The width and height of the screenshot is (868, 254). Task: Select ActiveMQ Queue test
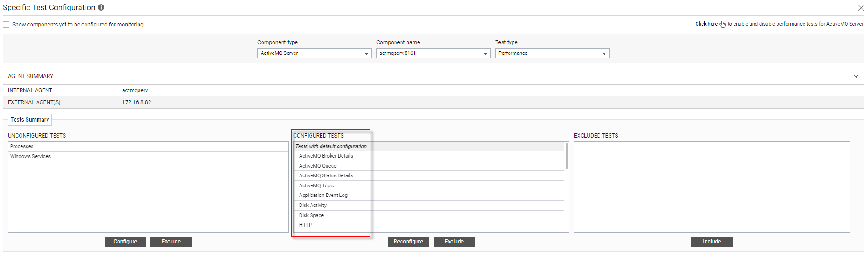tap(429, 166)
